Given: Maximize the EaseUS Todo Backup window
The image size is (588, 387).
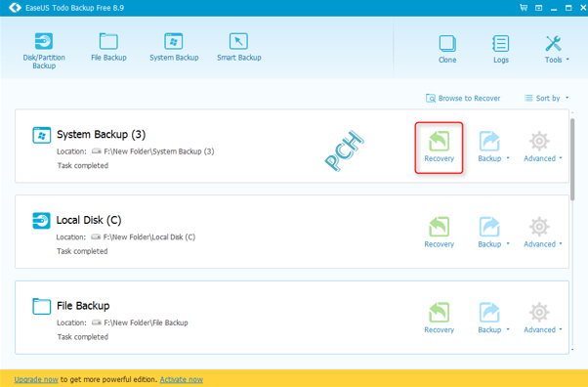Looking at the screenshot, I should point(568,8).
